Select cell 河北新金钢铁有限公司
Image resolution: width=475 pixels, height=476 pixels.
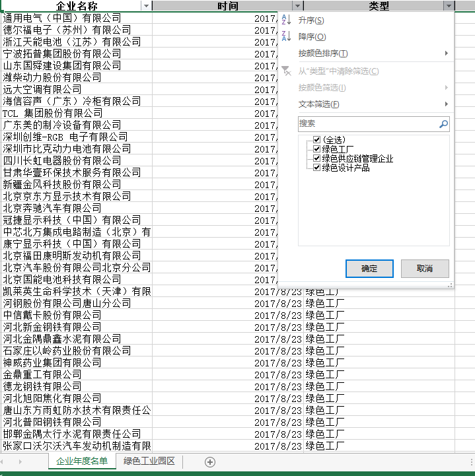click(77, 327)
